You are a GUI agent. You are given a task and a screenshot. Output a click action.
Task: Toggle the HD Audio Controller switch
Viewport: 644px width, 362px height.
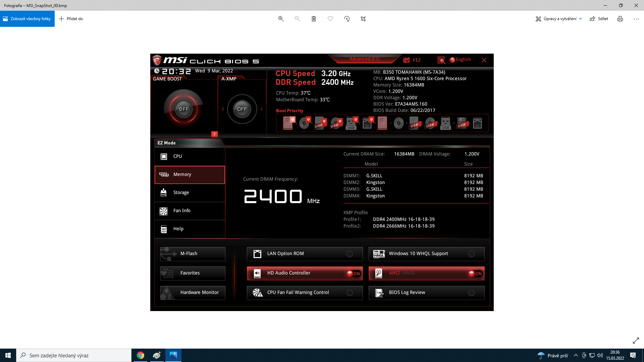(353, 274)
